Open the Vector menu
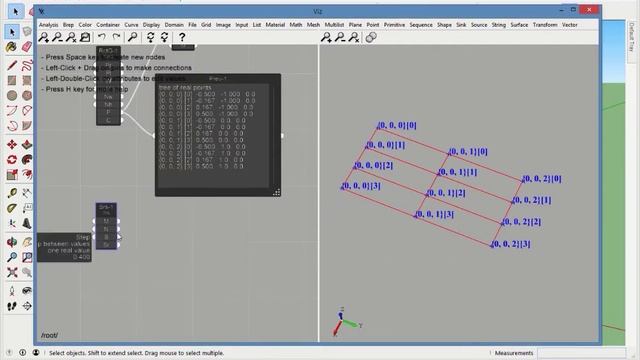This screenshot has height=360, width=640. coord(569,25)
